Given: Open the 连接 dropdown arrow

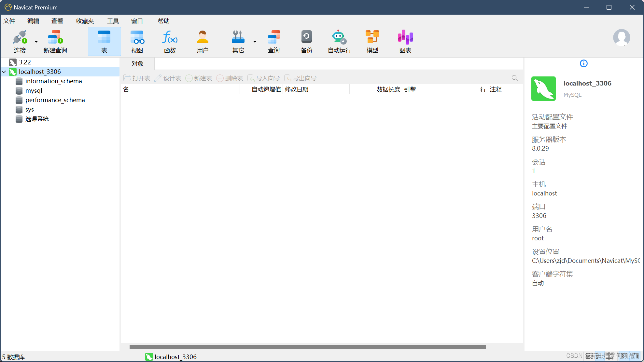Looking at the screenshot, I should [36, 42].
